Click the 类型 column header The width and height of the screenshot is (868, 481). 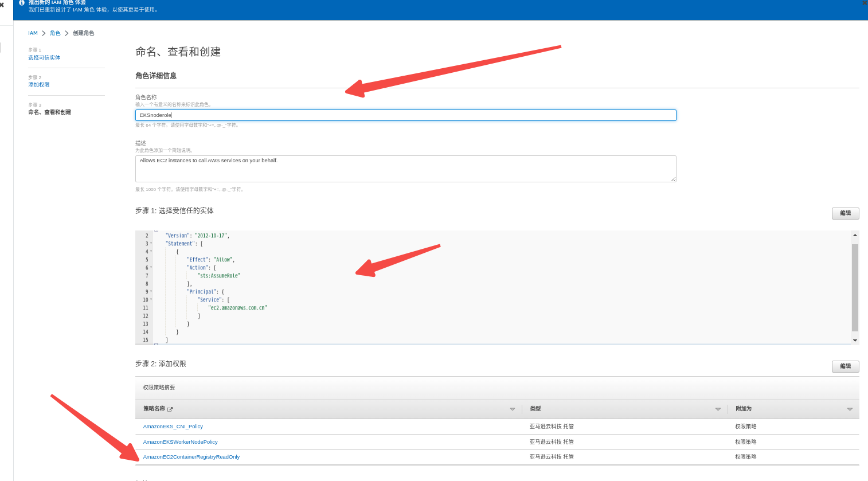(535, 409)
